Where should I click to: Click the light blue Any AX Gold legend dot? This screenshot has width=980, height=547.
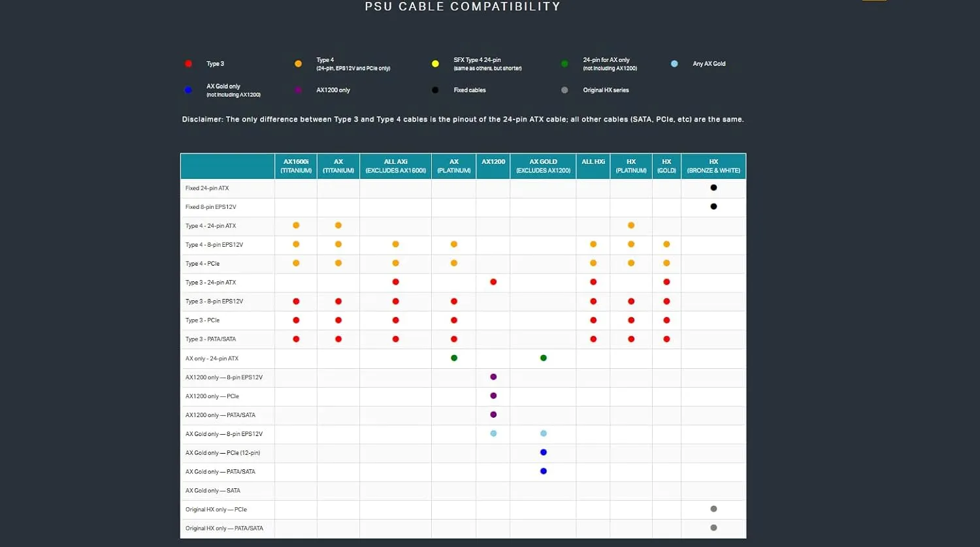point(674,63)
